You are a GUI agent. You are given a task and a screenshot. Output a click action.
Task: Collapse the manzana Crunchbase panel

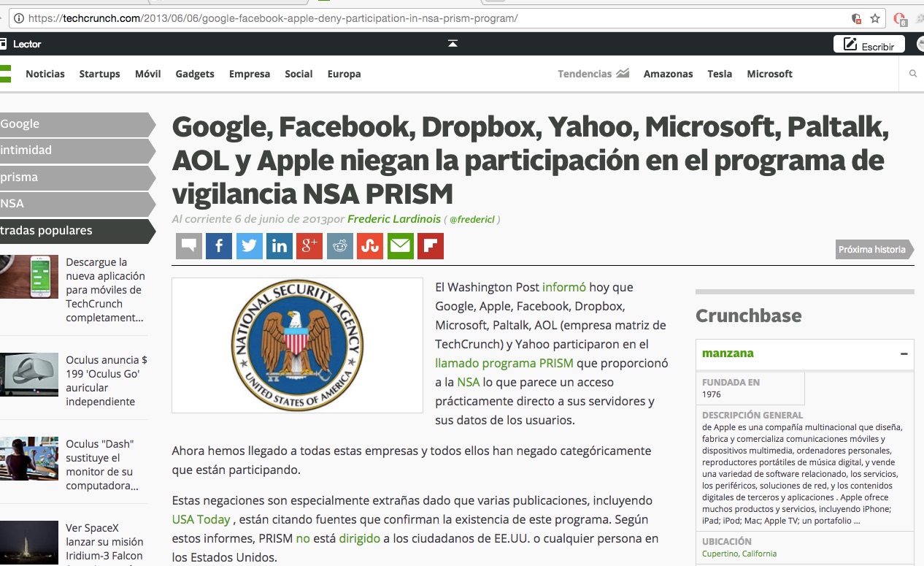click(x=904, y=353)
